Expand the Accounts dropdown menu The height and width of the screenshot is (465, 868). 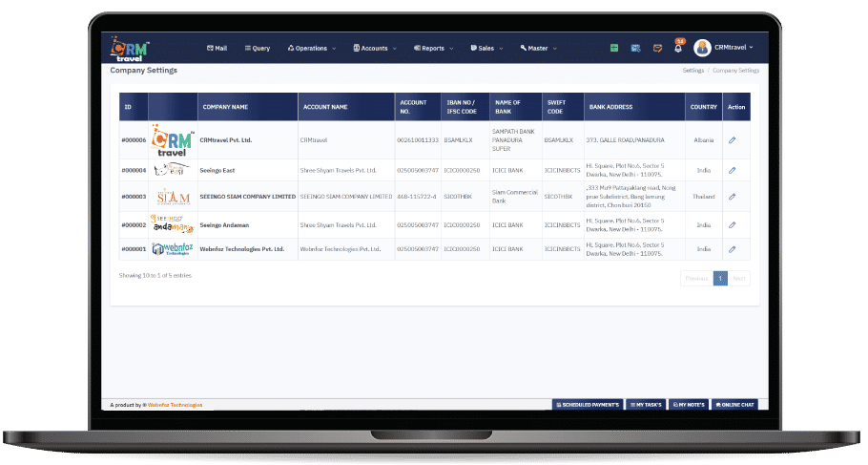click(375, 48)
